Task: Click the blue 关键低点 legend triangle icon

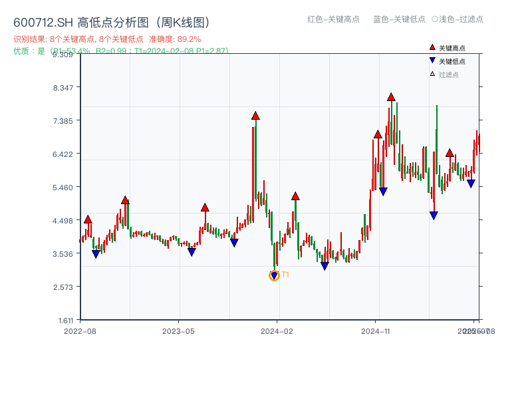Action: (432, 59)
